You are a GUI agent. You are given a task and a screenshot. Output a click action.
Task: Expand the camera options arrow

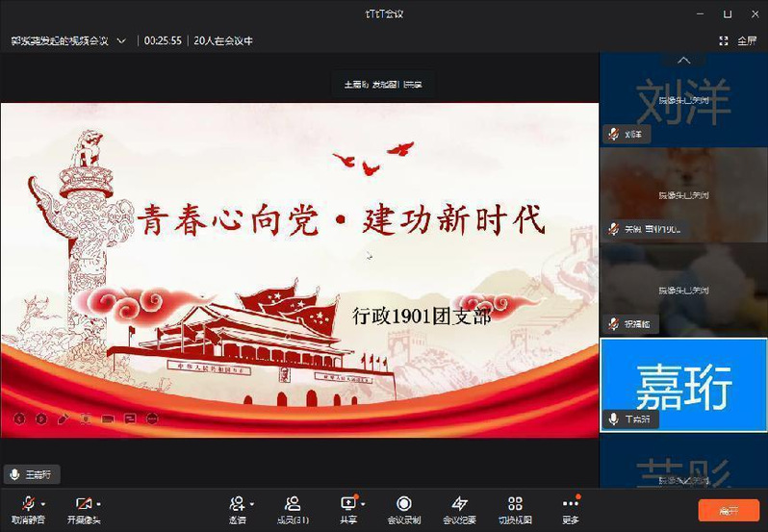99,503
